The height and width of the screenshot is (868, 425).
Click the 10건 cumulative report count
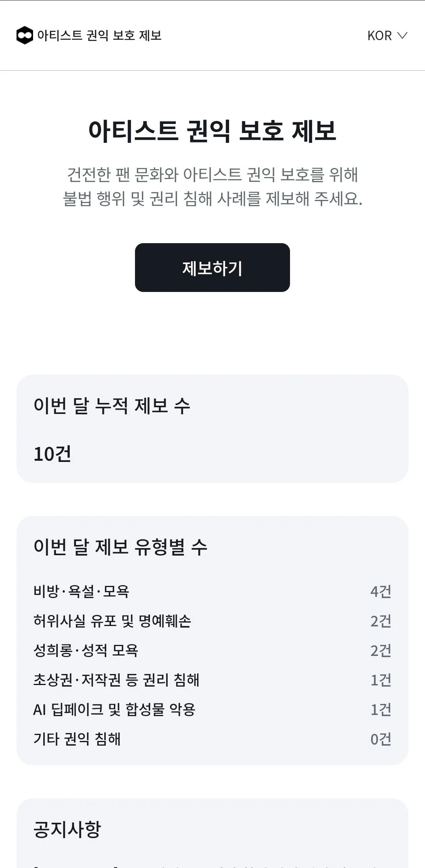pos(52,454)
